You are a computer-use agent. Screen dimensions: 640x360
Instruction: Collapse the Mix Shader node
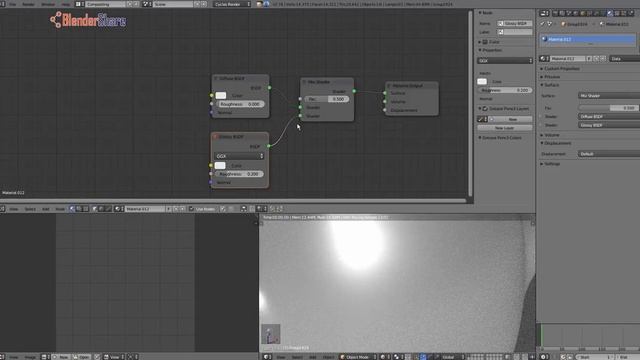pyautogui.click(x=304, y=82)
